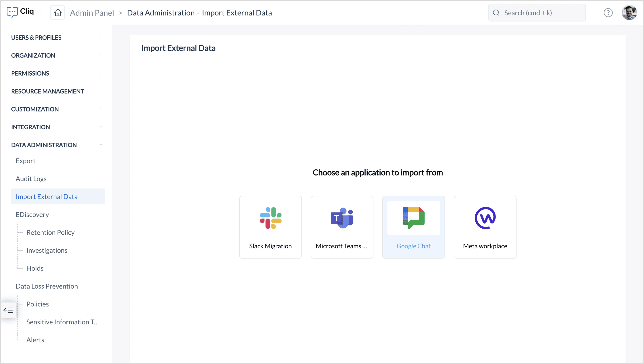Choose Microsoft Teams import tile
Screen dimensions: 644x364
342,227
